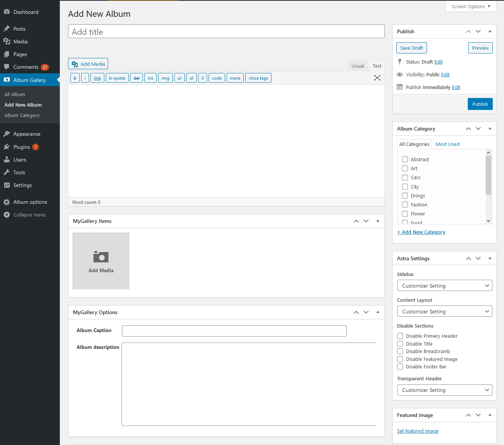Screen dimensions: 504x445
Task: Click the Settings sliders icon
Action: 7,185
